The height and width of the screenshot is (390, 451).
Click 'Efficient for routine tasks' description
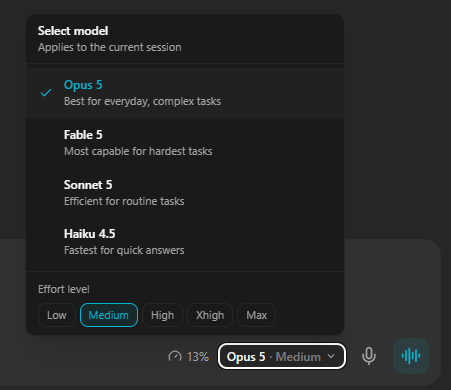124,201
